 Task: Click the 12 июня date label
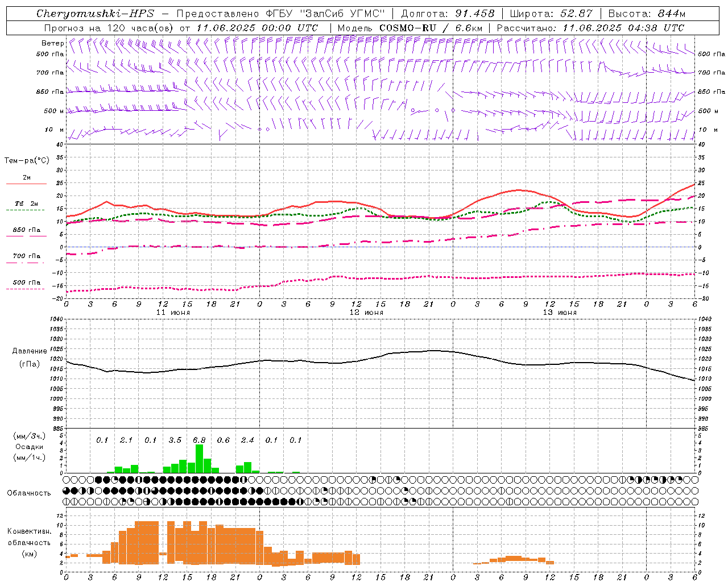click(366, 313)
